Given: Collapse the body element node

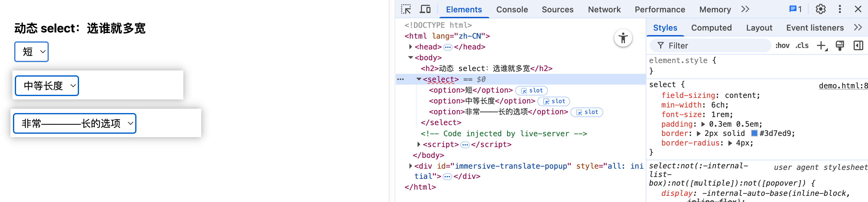Looking at the screenshot, I should pyautogui.click(x=411, y=58).
